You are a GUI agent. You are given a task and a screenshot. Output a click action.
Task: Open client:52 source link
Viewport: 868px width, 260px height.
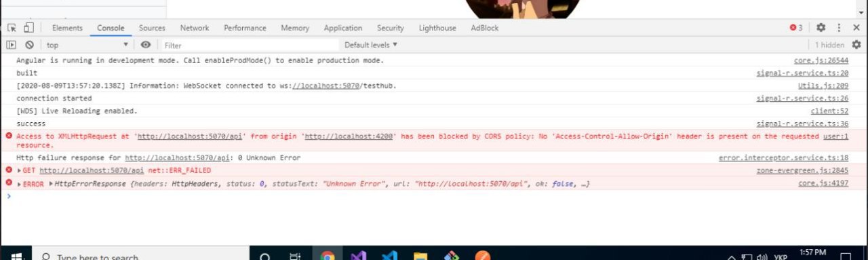click(829, 111)
